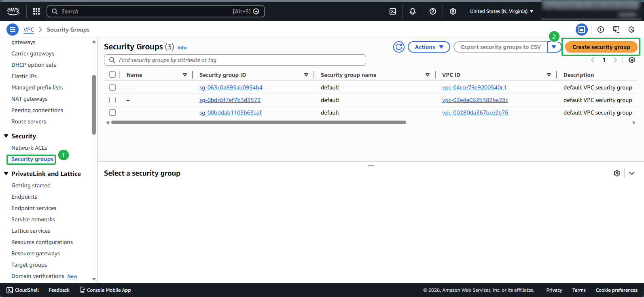Open top bar settings gear

(453, 11)
